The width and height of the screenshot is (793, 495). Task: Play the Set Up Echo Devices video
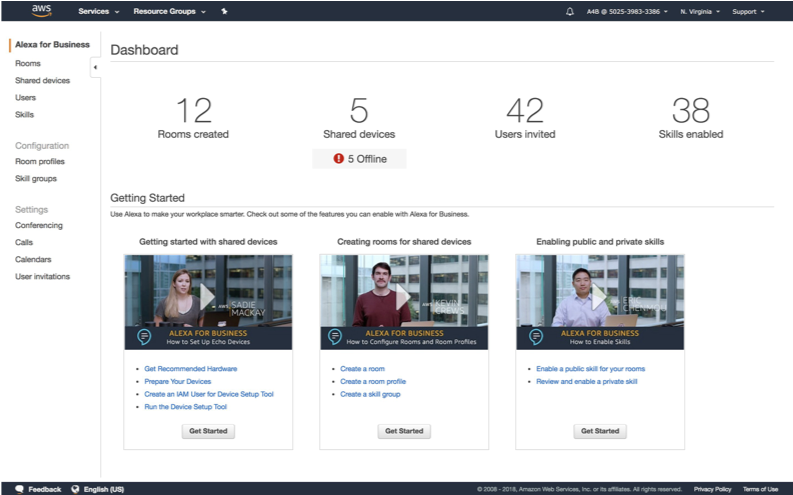tap(207, 296)
